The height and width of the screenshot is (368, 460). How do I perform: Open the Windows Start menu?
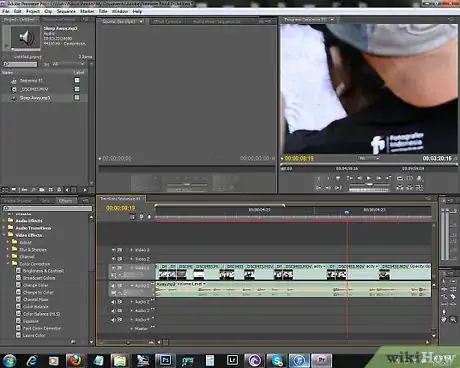9,360
